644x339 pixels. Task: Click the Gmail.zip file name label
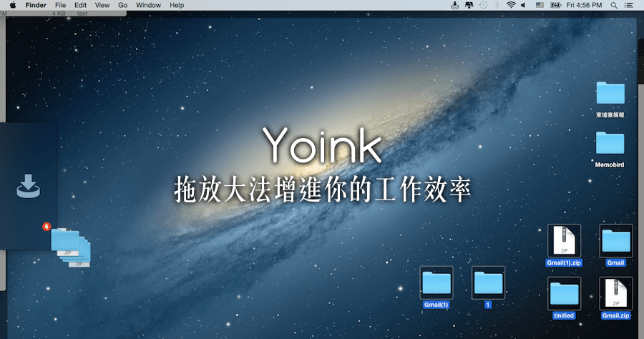pos(615,315)
